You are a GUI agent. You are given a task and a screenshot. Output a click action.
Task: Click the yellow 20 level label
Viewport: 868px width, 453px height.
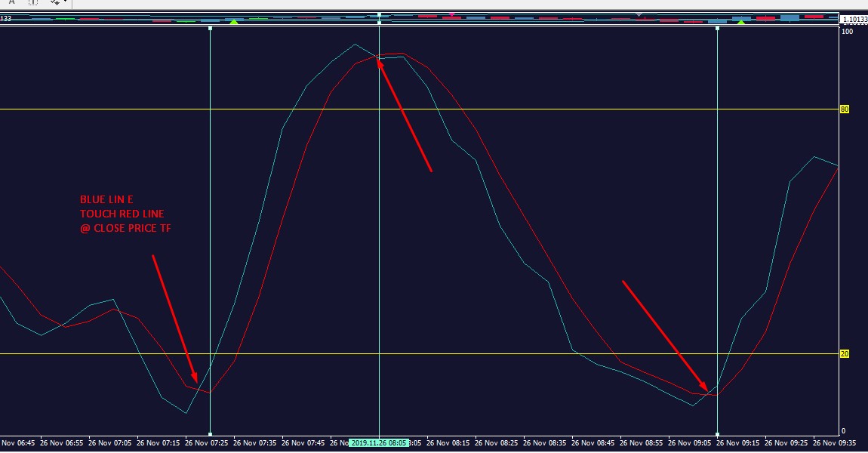844,354
